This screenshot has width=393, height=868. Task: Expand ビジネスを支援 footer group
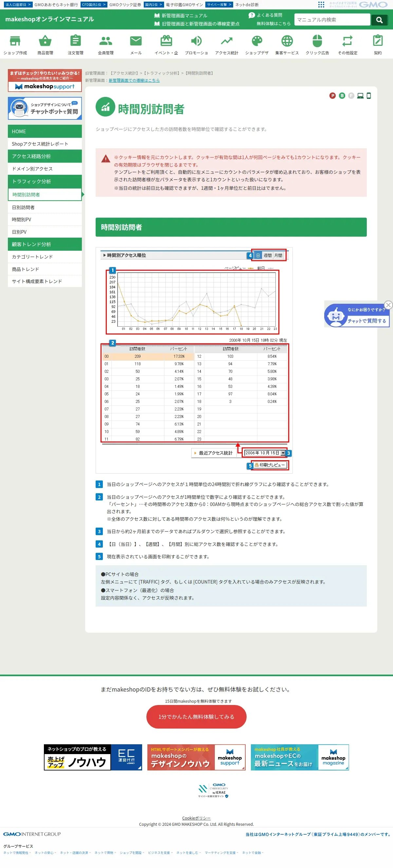coord(160,853)
